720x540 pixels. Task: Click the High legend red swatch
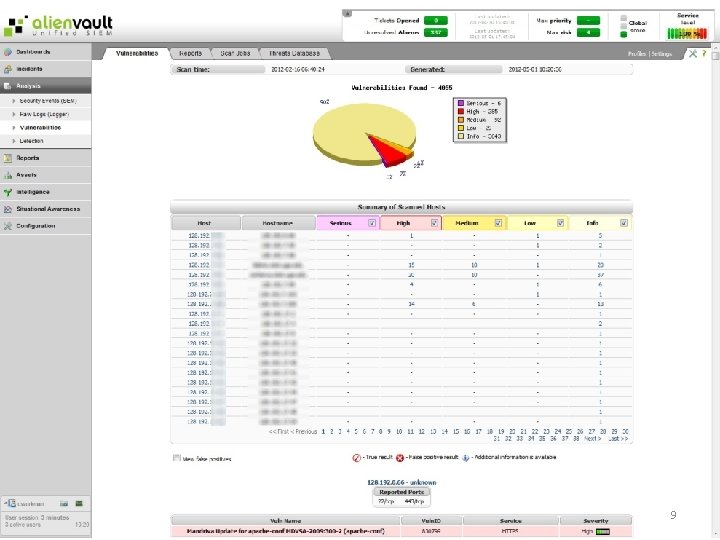461,112
